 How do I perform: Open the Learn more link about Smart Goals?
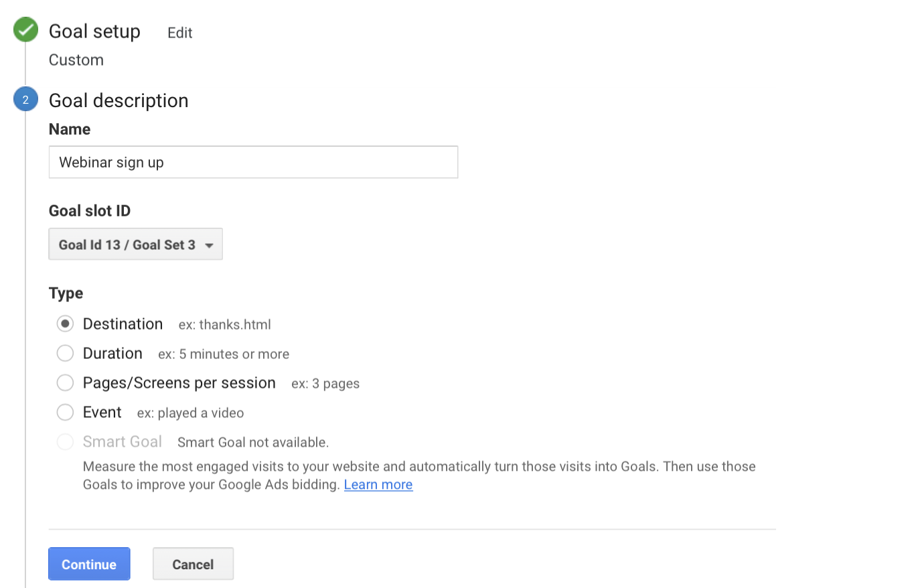pos(378,484)
